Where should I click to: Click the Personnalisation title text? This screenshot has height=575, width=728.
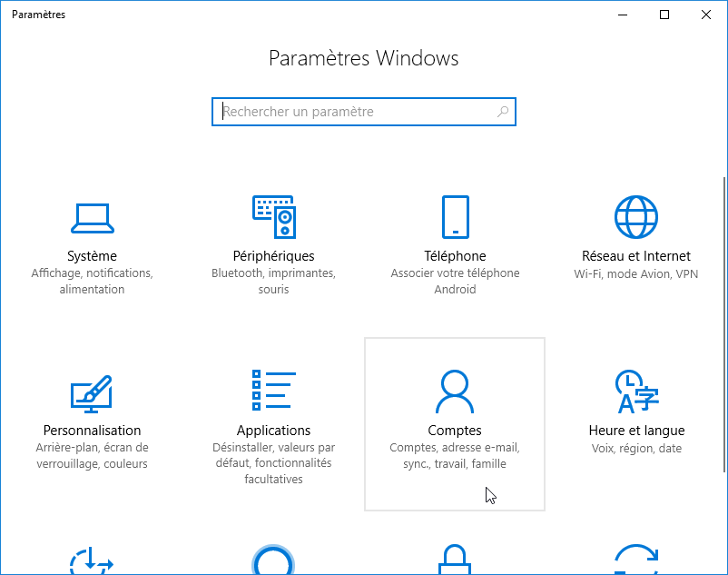pos(92,431)
